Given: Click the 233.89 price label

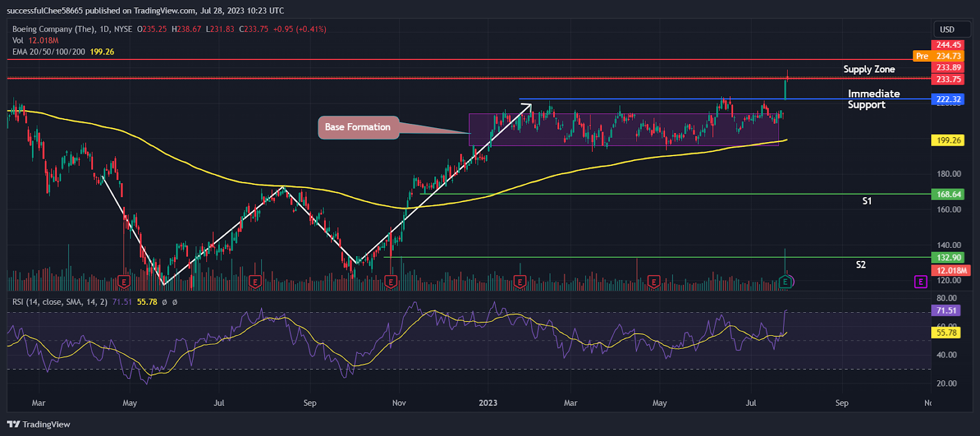Looking at the screenshot, I should 948,67.
